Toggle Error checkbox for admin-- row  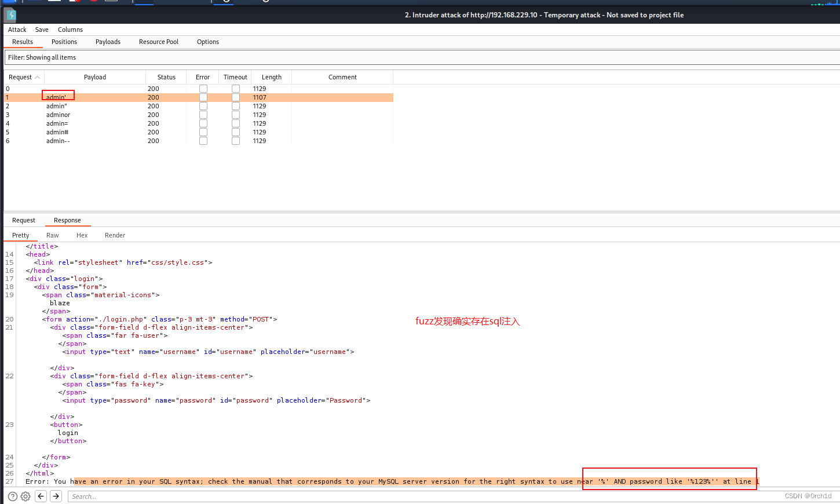pos(203,141)
